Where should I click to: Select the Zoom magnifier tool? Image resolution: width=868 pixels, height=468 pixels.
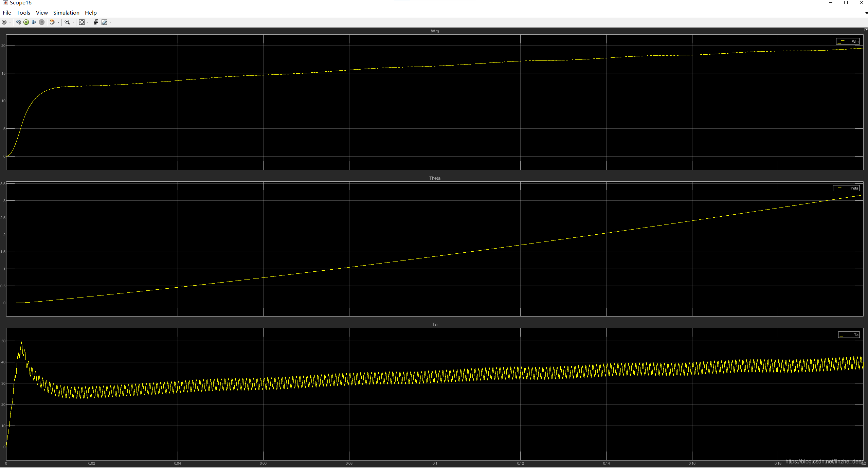(67, 22)
